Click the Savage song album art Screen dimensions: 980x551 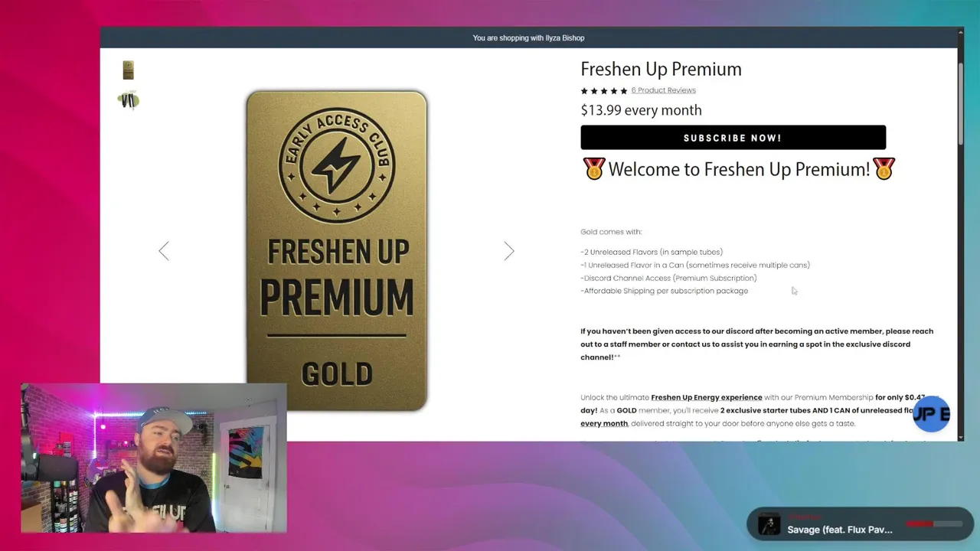(x=769, y=524)
